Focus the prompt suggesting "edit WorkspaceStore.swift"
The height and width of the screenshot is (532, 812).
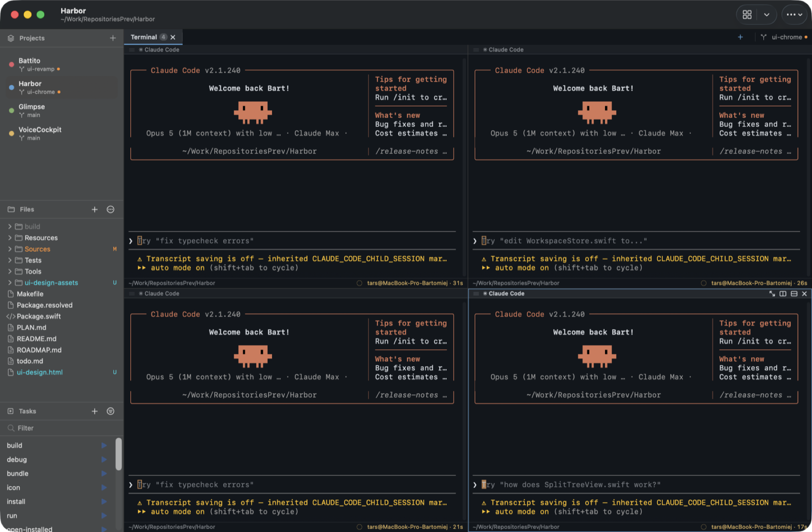coord(636,241)
